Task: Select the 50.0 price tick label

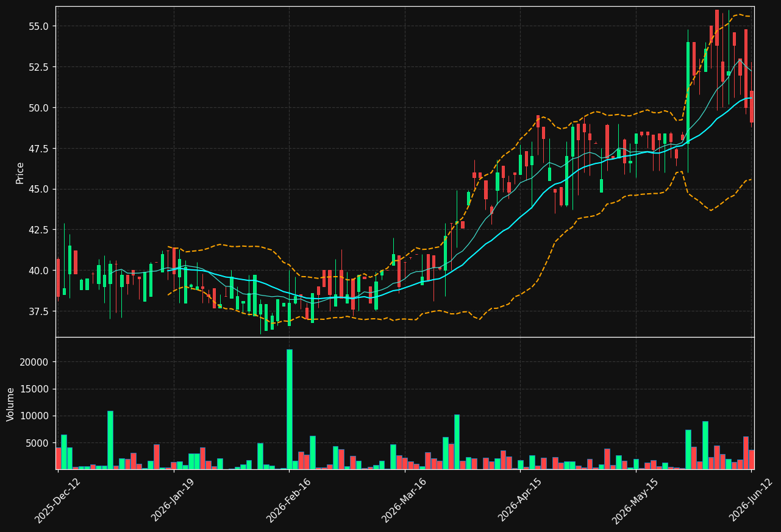Action: (39, 108)
